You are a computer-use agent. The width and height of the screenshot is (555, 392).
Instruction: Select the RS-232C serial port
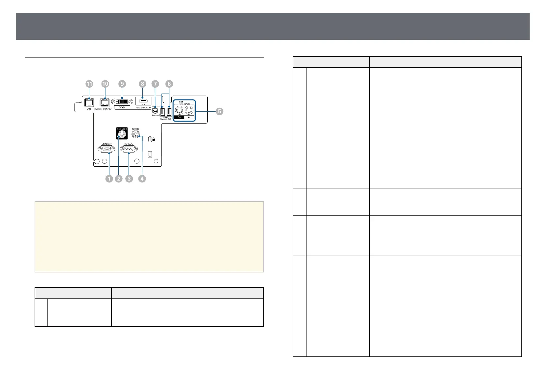click(129, 149)
